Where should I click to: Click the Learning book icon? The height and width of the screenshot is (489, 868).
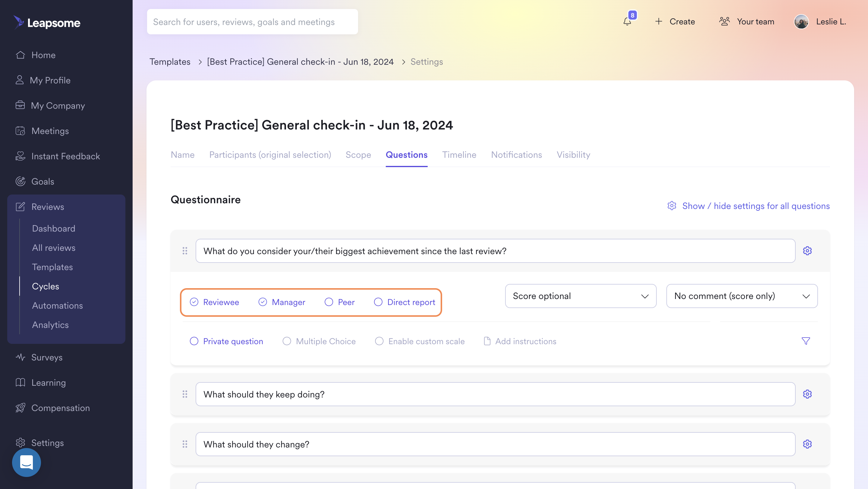[x=20, y=382]
